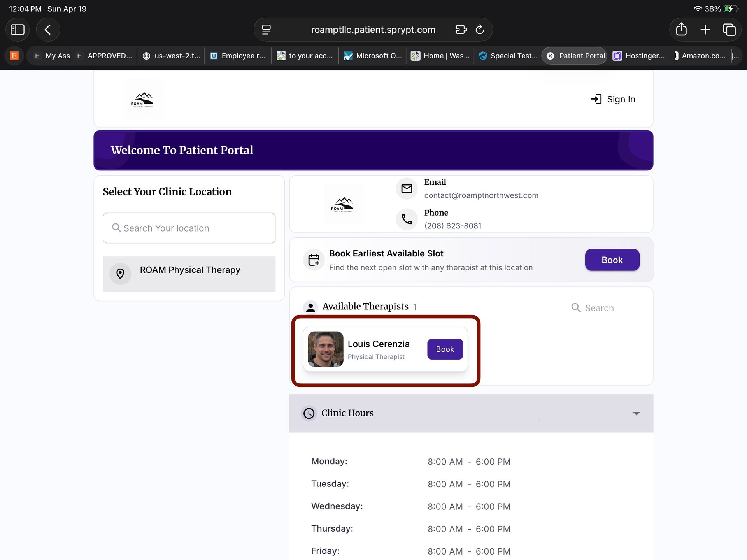Switch to the Microsoft O... tab

pos(373,56)
